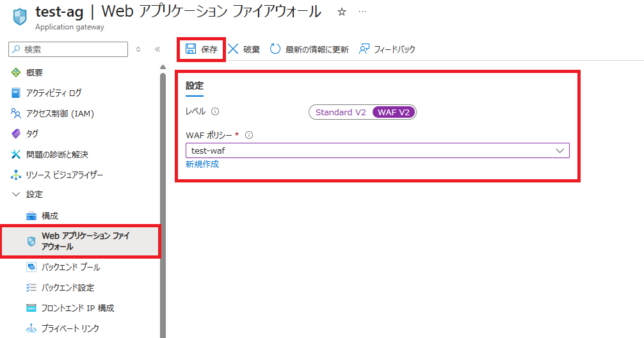Click the 破棄 discard button
This screenshot has width=644, height=338.
click(244, 49)
